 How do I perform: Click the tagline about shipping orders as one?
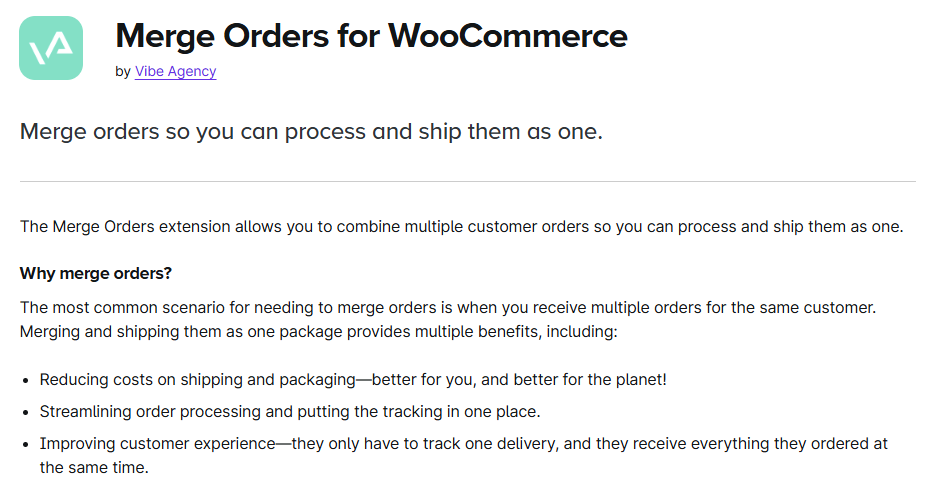(311, 131)
